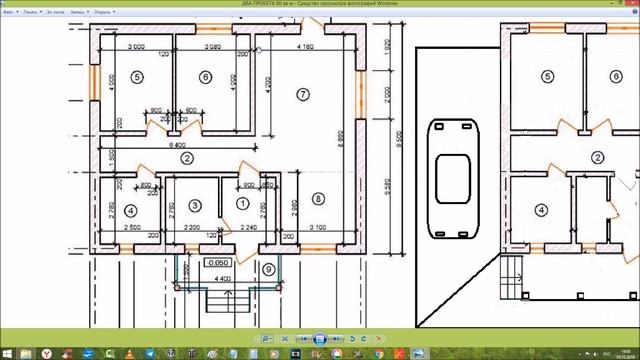Click the RUS language indicator in the tray
This screenshot has height=360, width=640.
pos(608,354)
